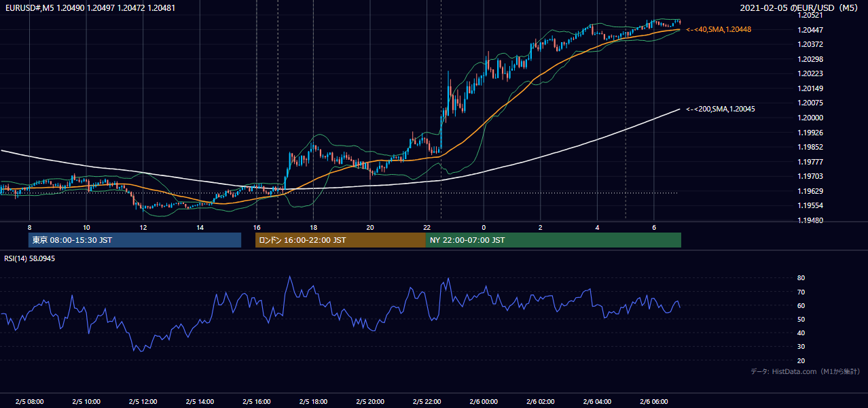The height and width of the screenshot is (408, 868).
Task: Click the RSI scale value 40
Action: (801, 333)
